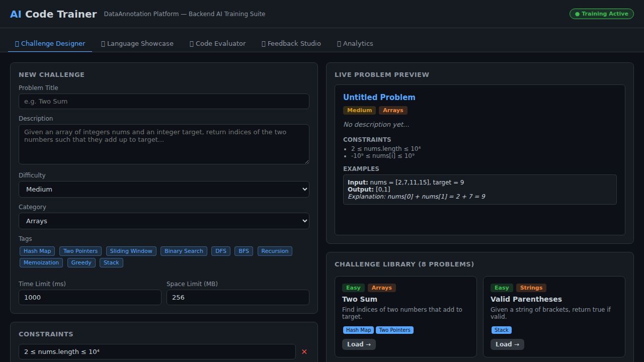The height and width of the screenshot is (362, 644).
Task: Click the AI Code Trainer brand link
Action: point(53,14)
